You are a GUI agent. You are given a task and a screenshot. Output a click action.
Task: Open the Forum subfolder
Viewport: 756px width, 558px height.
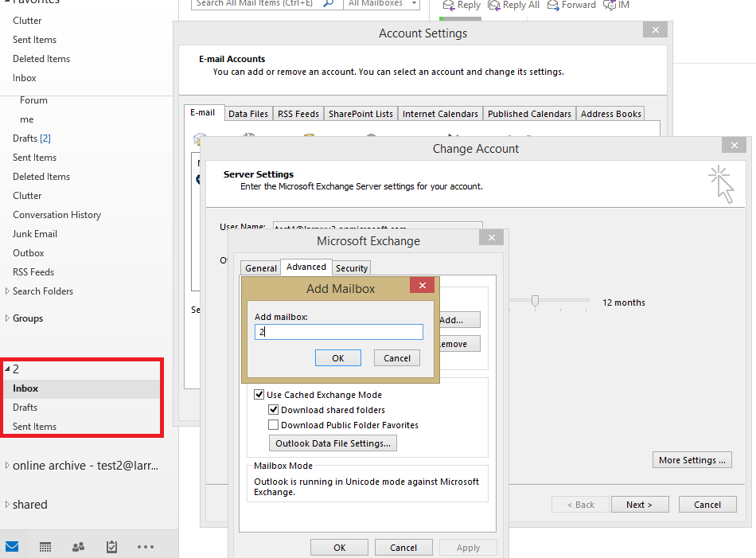[x=33, y=100]
